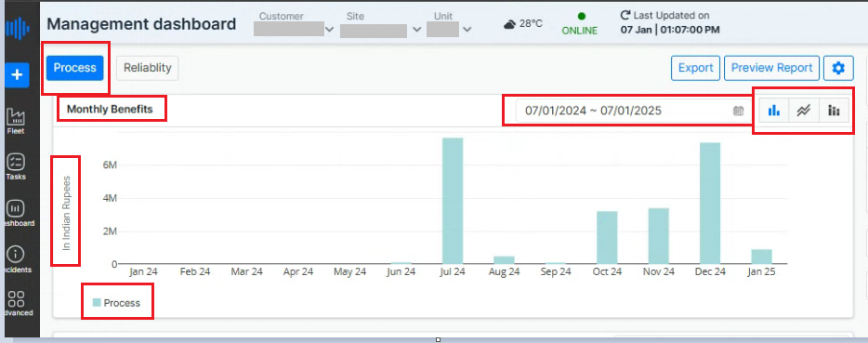
Task: Select the Reliablity tab
Action: (147, 68)
